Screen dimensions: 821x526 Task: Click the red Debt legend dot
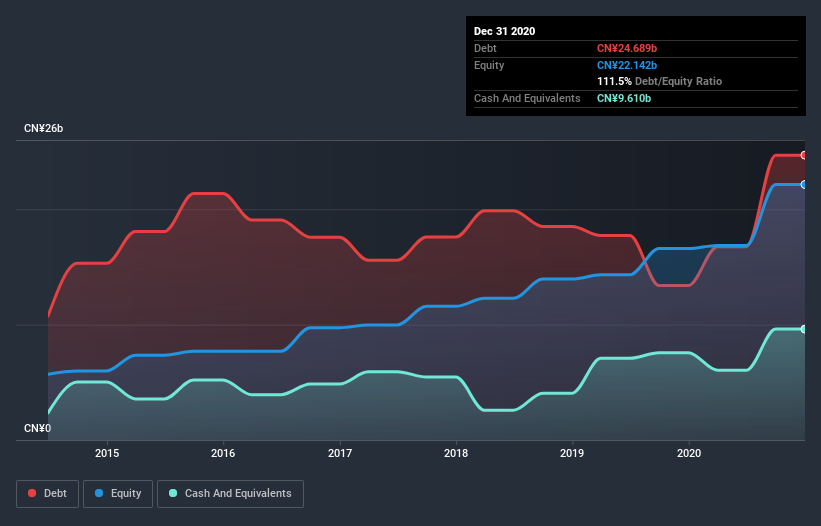[32, 493]
